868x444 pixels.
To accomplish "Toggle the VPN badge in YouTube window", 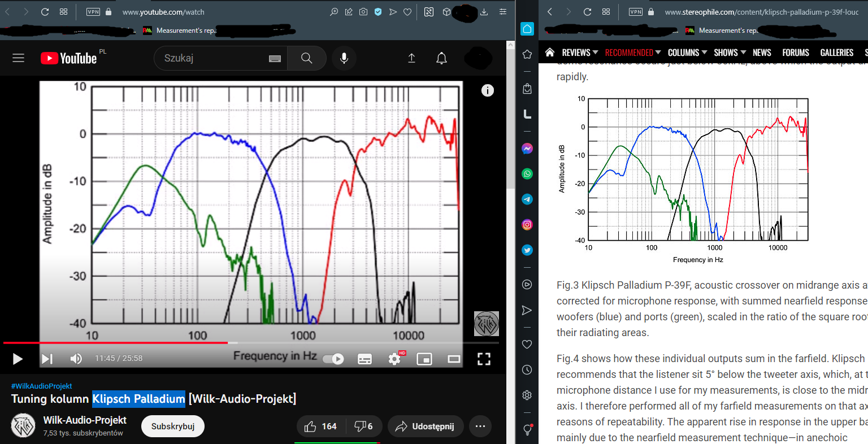I will coord(93,12).
